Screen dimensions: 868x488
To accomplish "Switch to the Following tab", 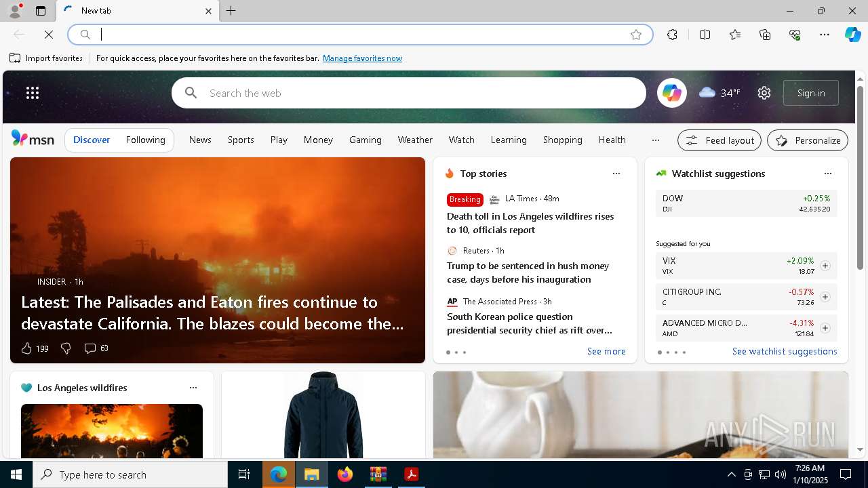I will tap(145, 140).
